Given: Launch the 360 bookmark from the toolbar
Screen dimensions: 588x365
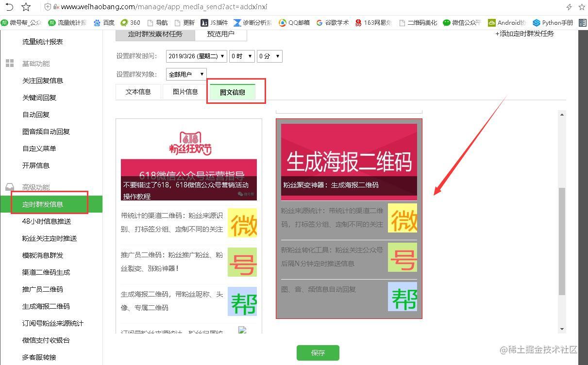Looking at the screenshot, I should 130,22.
